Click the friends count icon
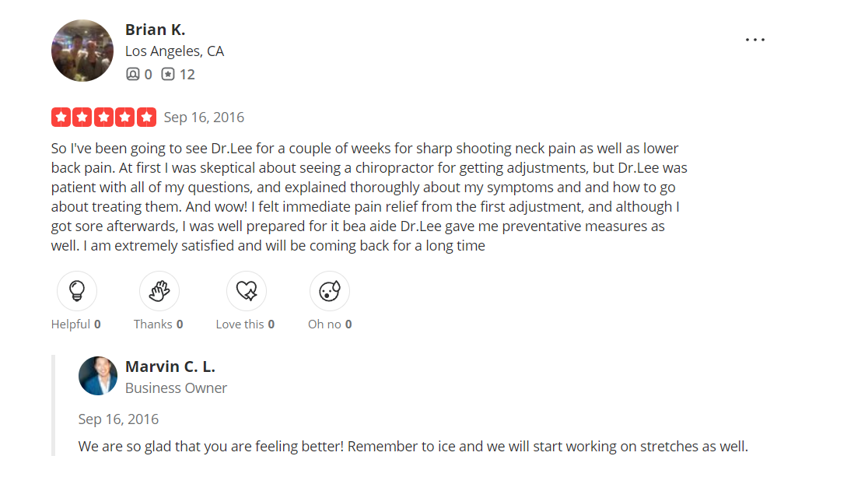The width and height of the screenshot is (868, 484). [x=133, y=75]
